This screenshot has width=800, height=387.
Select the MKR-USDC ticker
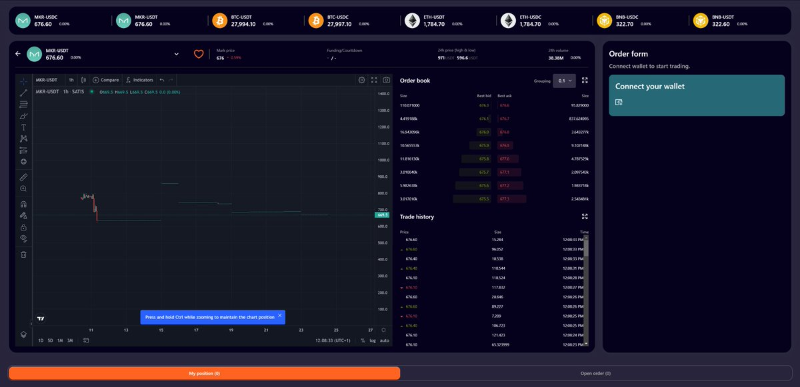click(x=43, y=21)
